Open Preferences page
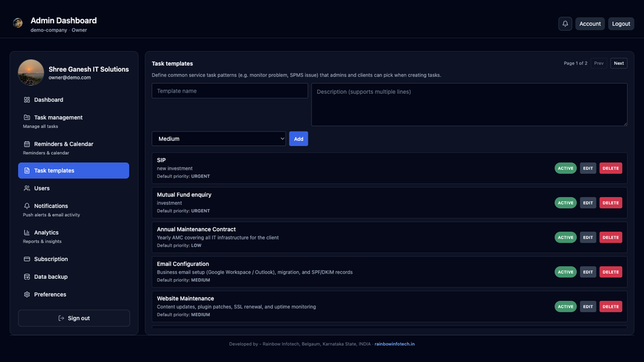Viewport: 644px width, 362px height. [74, 294]
